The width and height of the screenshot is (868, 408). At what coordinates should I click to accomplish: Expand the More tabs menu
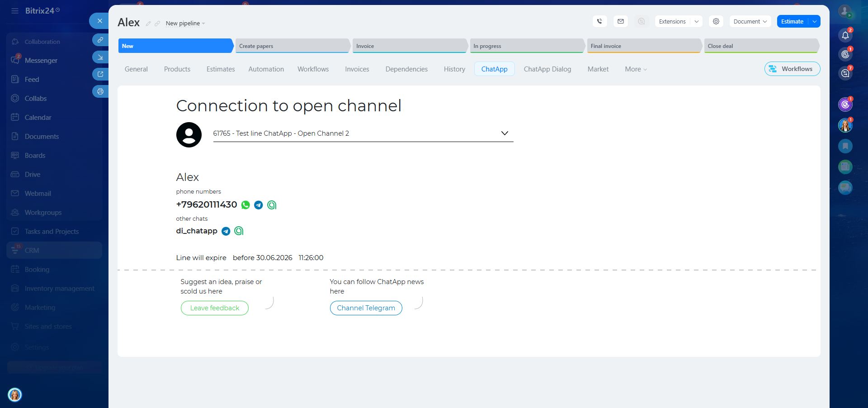click(636, 69)
